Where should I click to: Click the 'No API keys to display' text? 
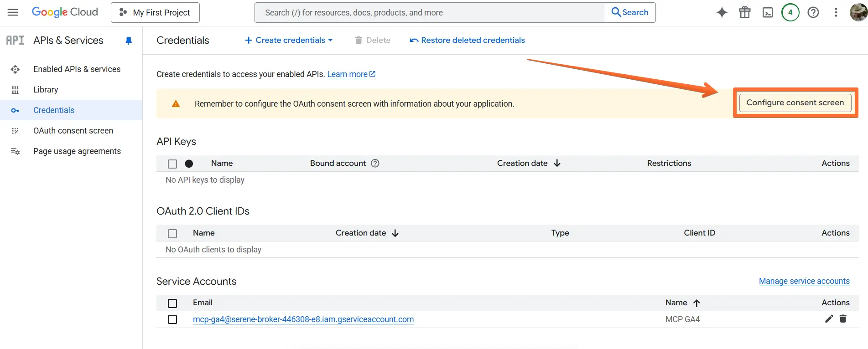(205, 180)
